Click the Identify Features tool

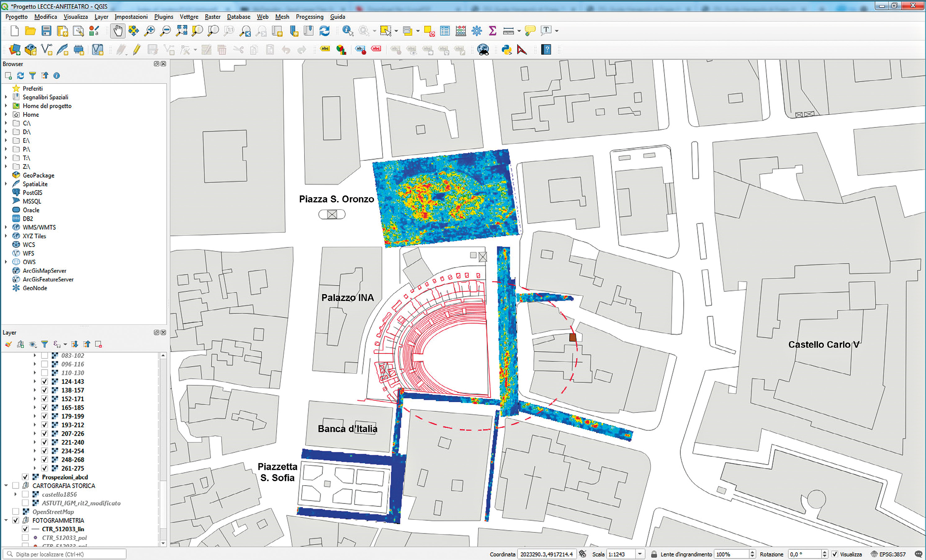click(348, 31)
